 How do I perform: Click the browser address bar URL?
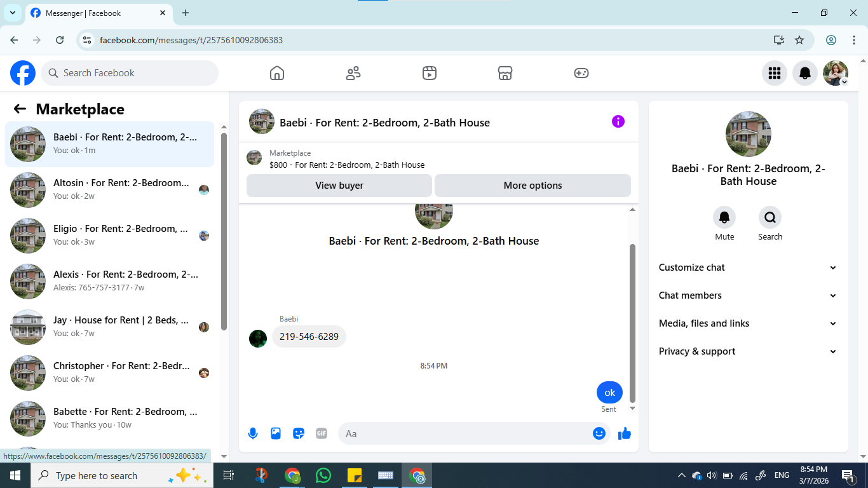click(191, 40)
